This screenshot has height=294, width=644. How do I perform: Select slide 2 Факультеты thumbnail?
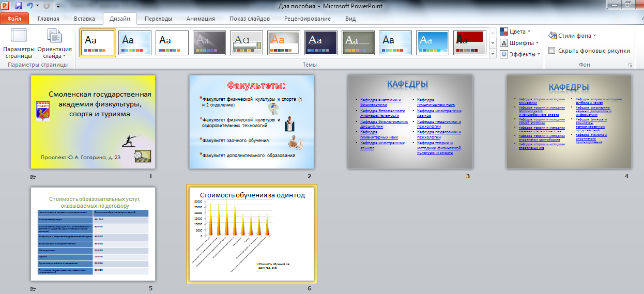pos(252,121)
